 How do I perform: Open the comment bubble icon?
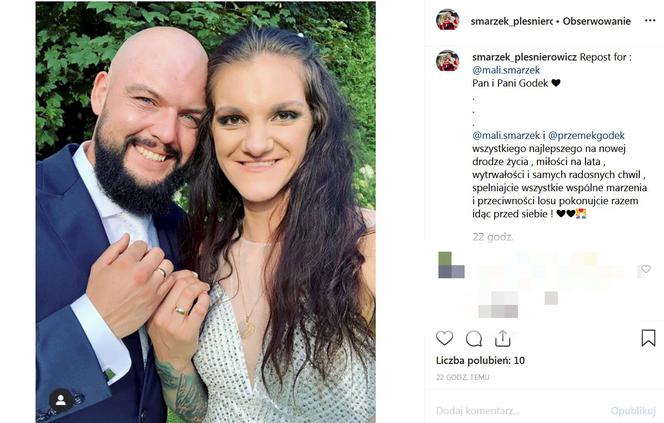(x=474, y=339)
